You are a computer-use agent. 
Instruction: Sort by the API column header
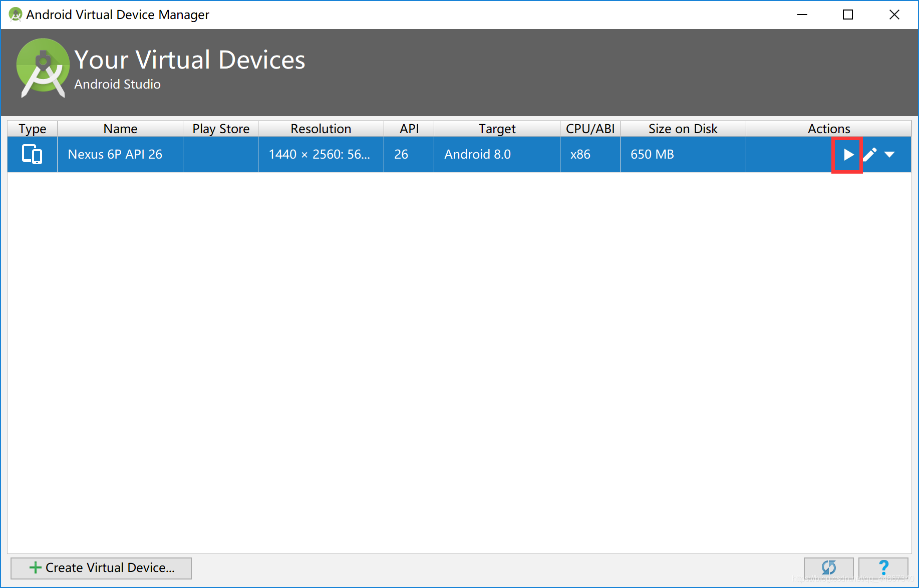coord(409,129)
